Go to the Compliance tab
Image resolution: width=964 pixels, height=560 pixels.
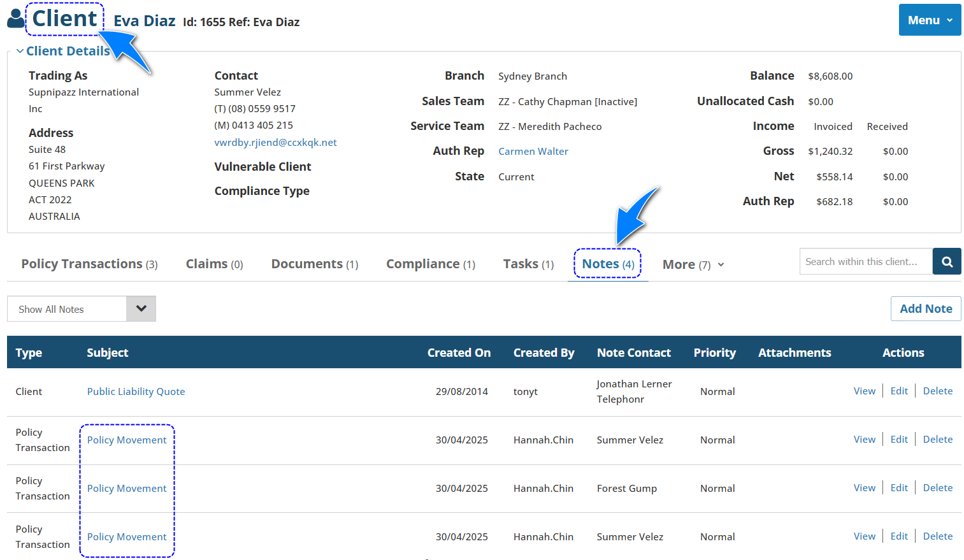coord(430,264)
